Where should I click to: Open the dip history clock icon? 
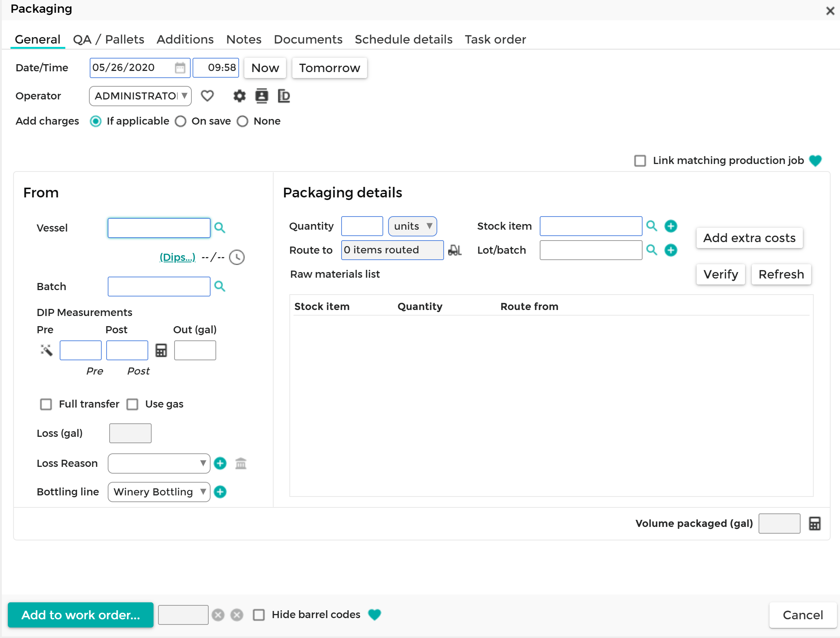(x=237, y=257)
